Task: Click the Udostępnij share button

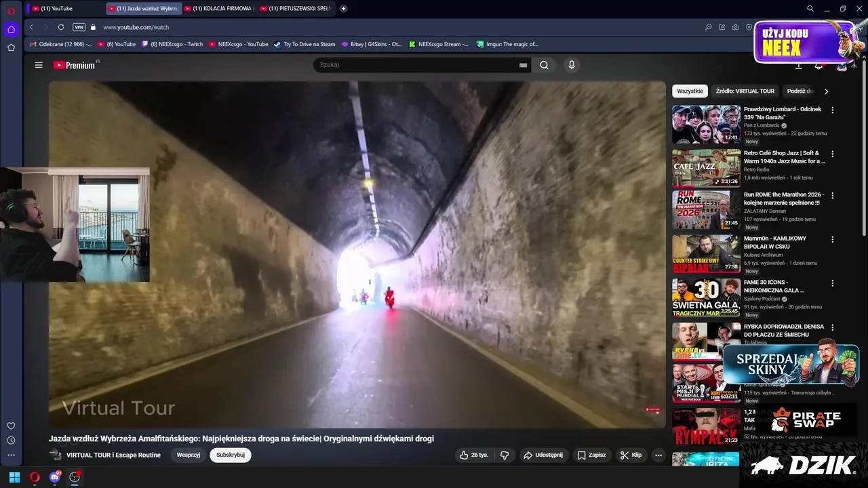Action: pyautogui.click(x=543, y=455)
